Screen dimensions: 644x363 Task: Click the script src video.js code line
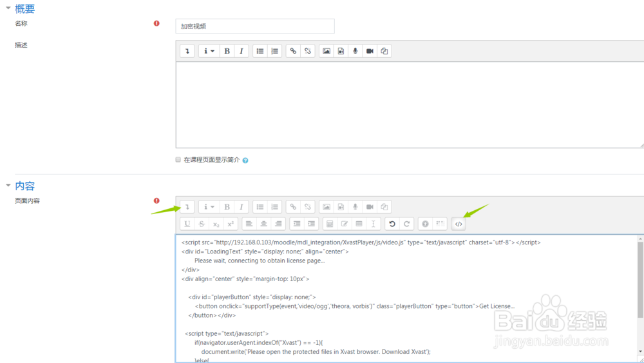361,242
